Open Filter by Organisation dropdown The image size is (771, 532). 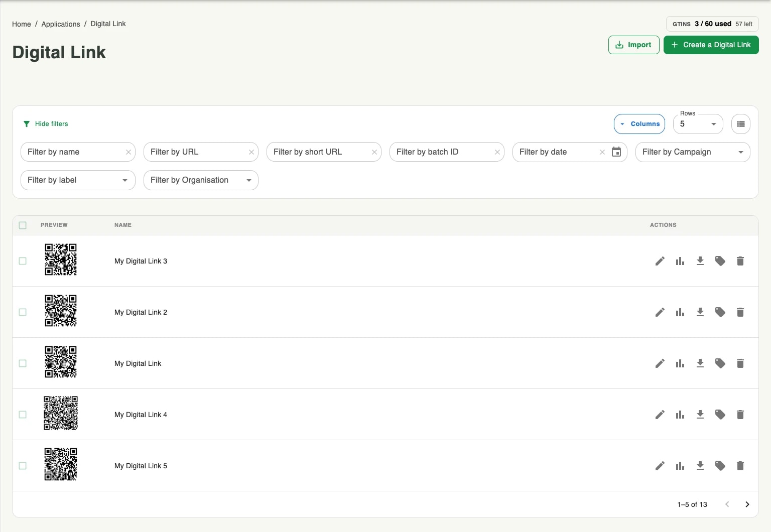(201, 180)
